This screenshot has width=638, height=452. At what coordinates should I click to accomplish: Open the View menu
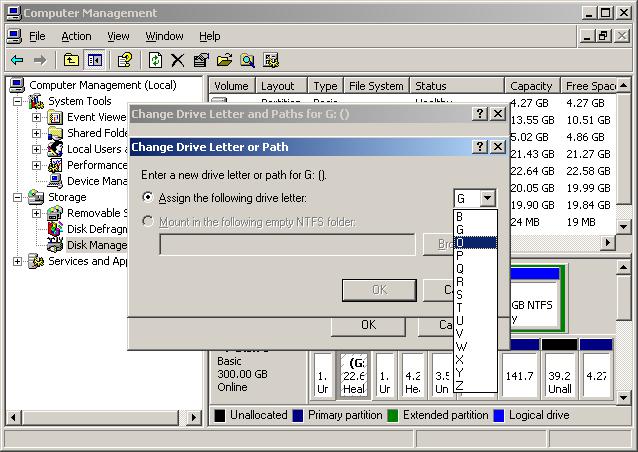click(118, 36)
